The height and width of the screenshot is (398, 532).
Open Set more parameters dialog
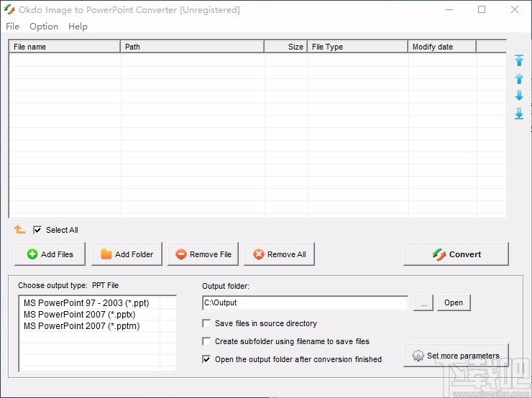456,356
